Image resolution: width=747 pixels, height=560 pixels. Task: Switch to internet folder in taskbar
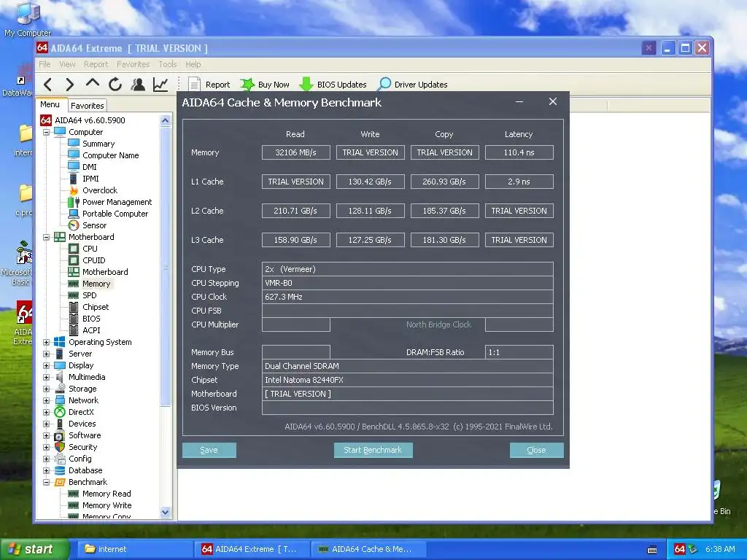(134, 550)
